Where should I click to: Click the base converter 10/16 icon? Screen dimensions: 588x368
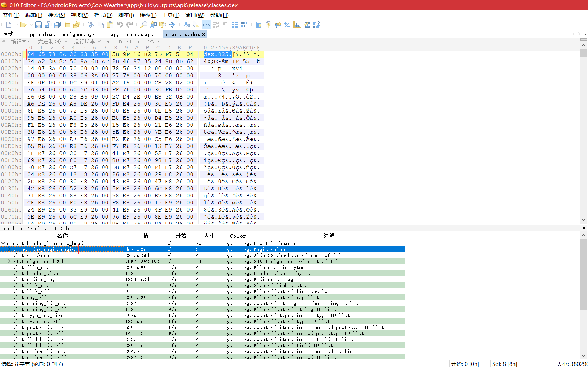coord(316,25)
